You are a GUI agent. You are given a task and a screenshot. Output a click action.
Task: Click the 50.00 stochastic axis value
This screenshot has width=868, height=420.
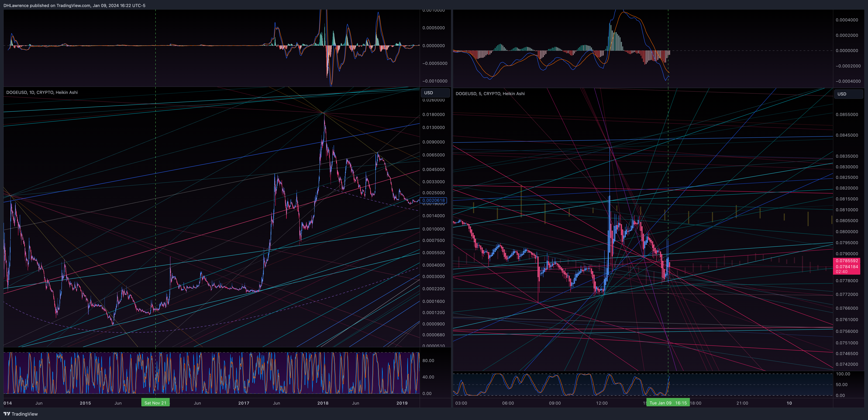click(x=841, y=385)
